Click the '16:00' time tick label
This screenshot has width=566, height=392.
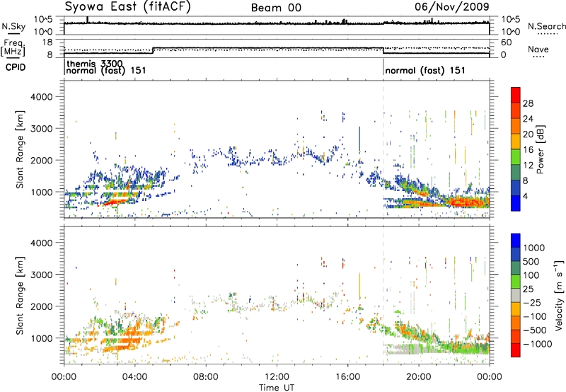coord(347,377)
